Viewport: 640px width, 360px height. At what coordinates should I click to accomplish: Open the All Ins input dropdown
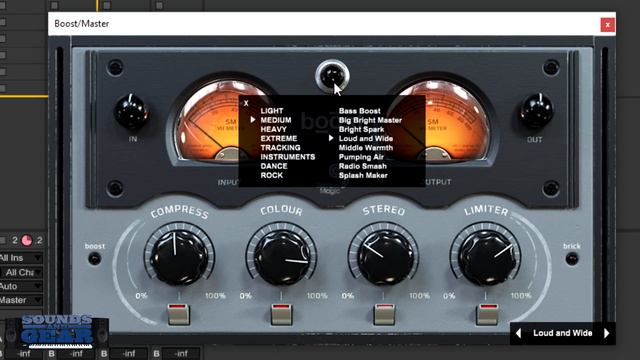[20, 258]
